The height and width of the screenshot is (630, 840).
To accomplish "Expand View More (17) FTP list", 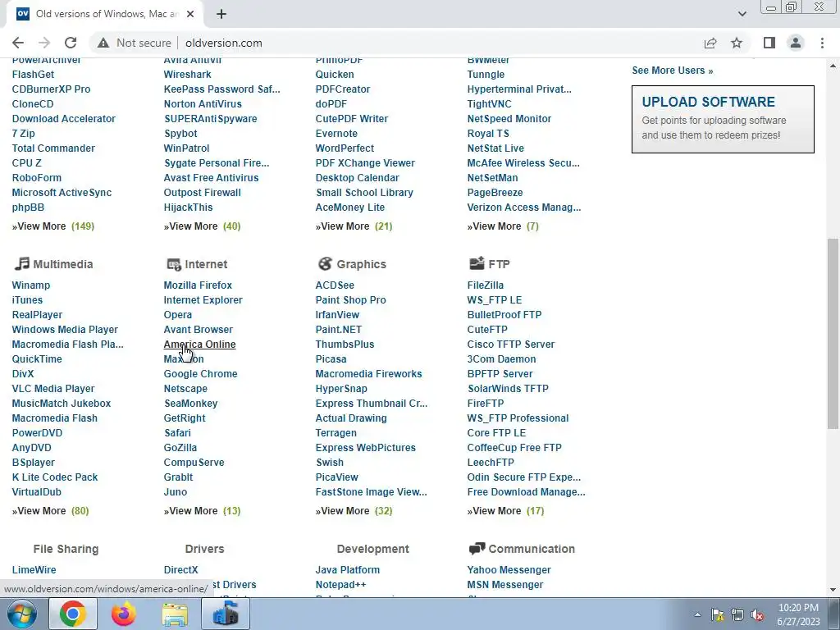I will pyautogui.click(x=505, y=510).
